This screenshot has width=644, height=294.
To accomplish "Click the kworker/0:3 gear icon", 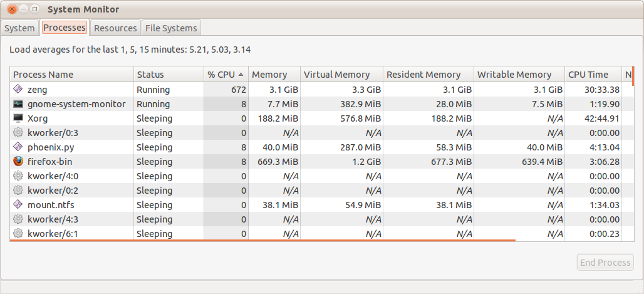I will 18,133.
